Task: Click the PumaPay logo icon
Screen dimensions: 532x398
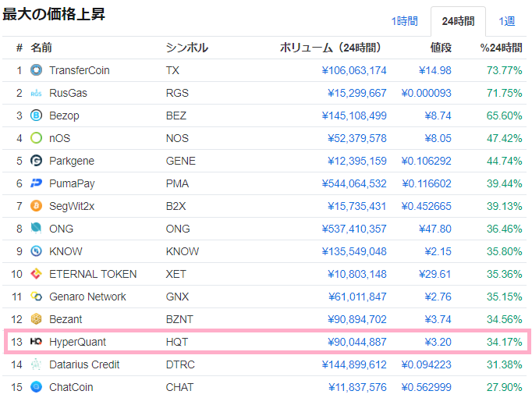Action: [x=36, y=183]
